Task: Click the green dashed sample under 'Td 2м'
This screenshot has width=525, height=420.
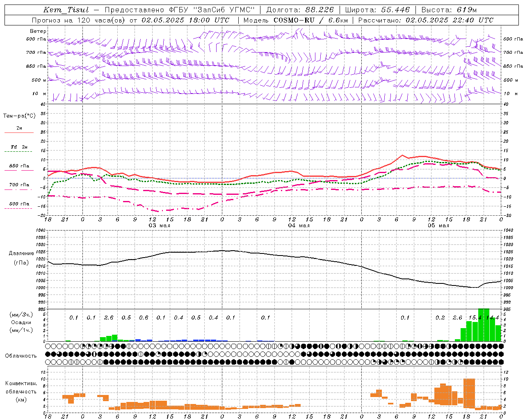Action: [19, 151]
